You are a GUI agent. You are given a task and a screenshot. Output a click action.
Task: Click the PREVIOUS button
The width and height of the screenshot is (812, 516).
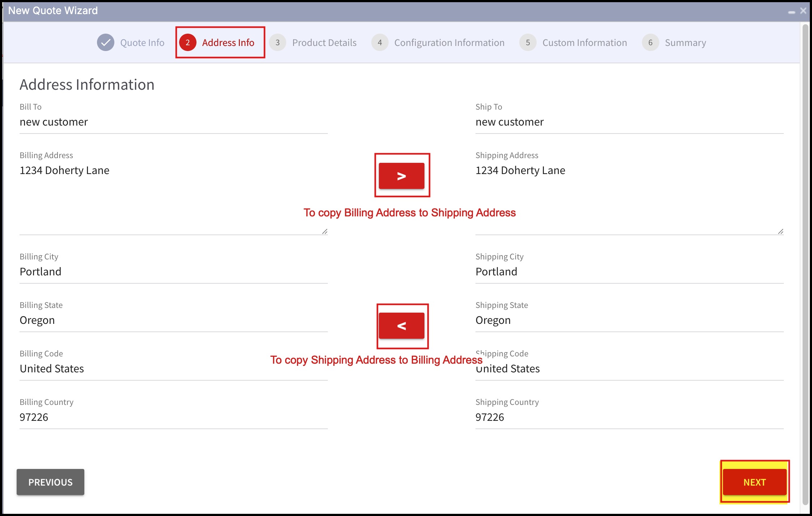[50, 482]
